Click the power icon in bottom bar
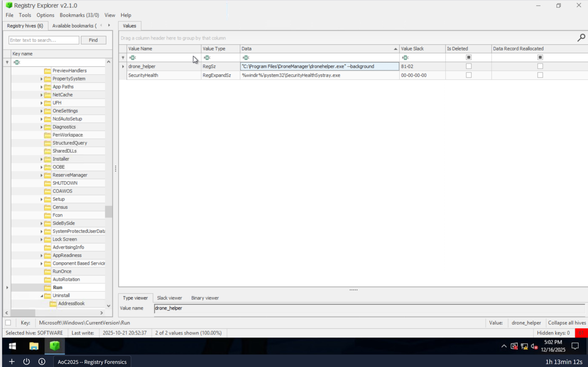Image resolution: width=588 pixels, height=367 pixels. (27, 361)
